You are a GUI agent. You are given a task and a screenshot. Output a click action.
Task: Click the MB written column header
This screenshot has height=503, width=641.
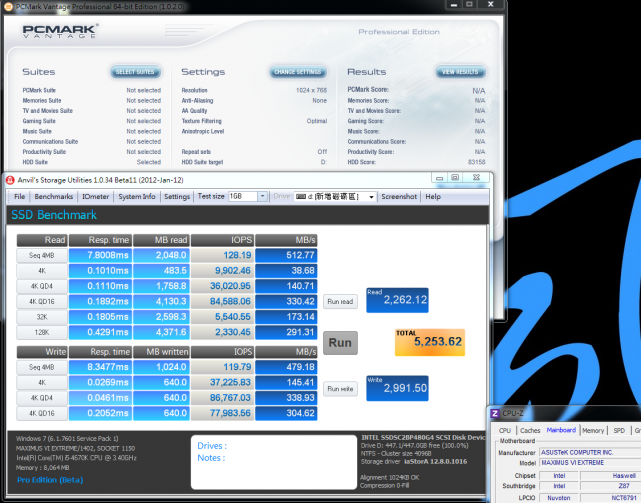[x=161, y=352]
